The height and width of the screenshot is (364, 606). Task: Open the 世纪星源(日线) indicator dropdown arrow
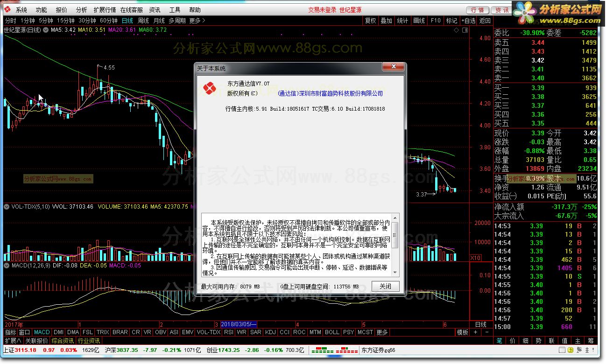point(46,30)
